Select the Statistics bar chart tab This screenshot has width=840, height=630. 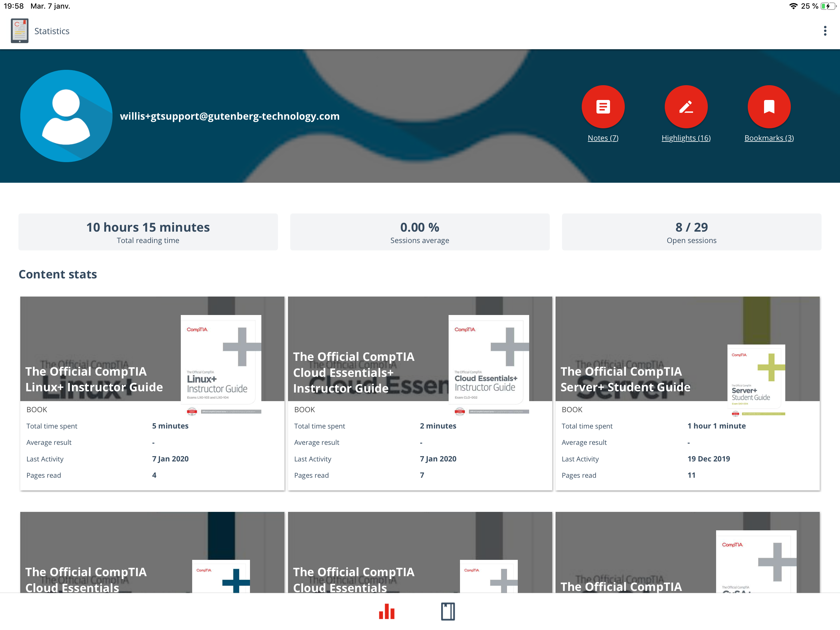tap(386, 611)
